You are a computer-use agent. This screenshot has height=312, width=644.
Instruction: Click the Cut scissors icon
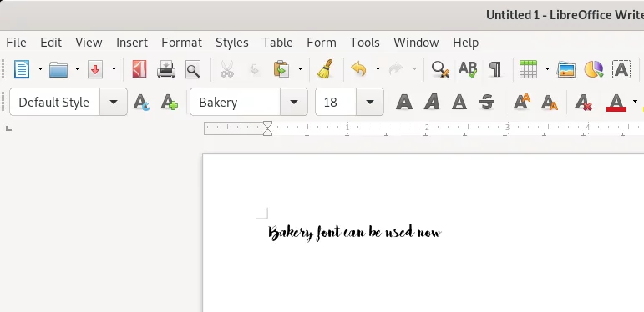[x=226, y=69]
